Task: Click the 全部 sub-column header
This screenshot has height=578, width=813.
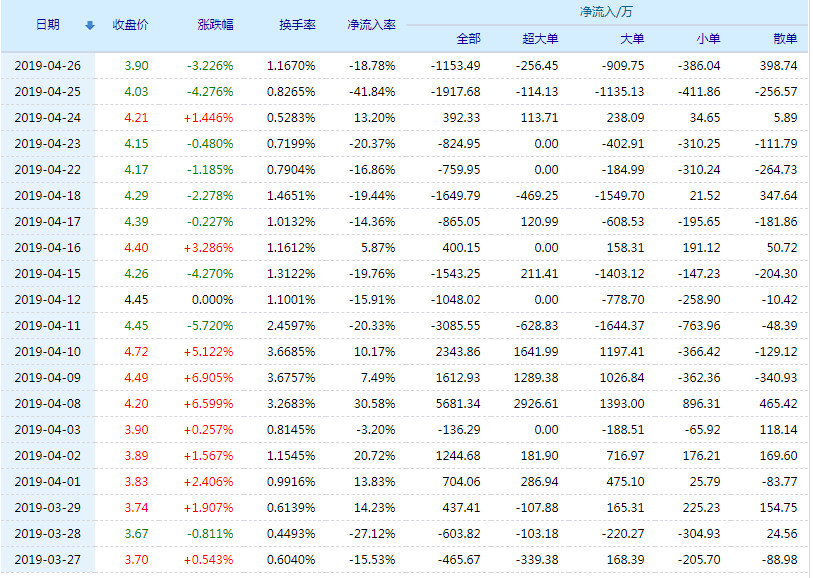Action: (x=468, y=39)
